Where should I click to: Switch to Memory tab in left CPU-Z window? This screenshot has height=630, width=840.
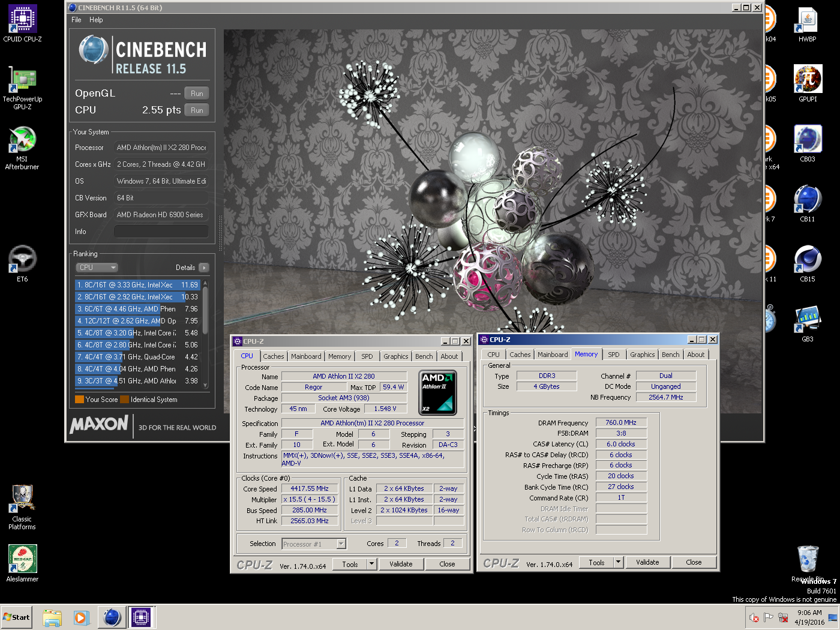point(340,356)
